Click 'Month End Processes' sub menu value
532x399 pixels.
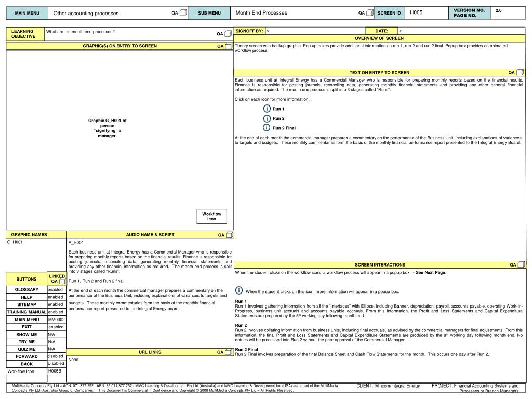[x=261, y=13]
